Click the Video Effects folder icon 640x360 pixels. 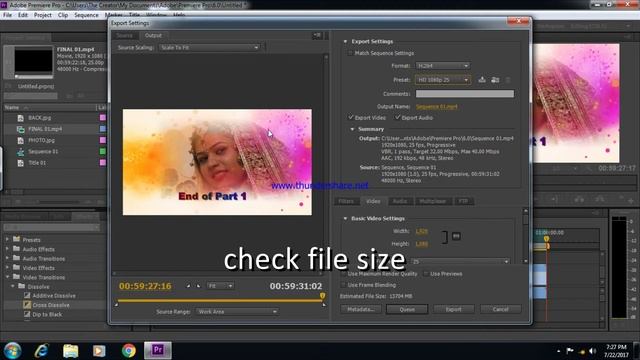click(16, 267)
